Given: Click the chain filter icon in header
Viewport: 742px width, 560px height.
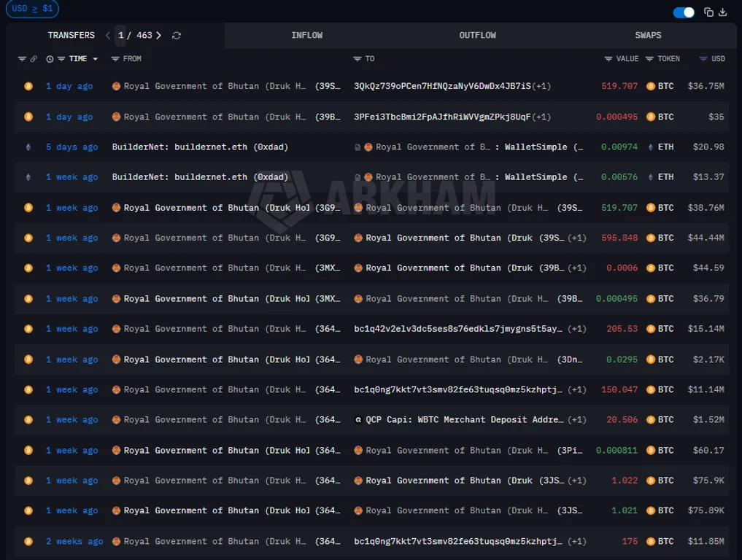Looking at the screenshot, I should tap(22, 58).
